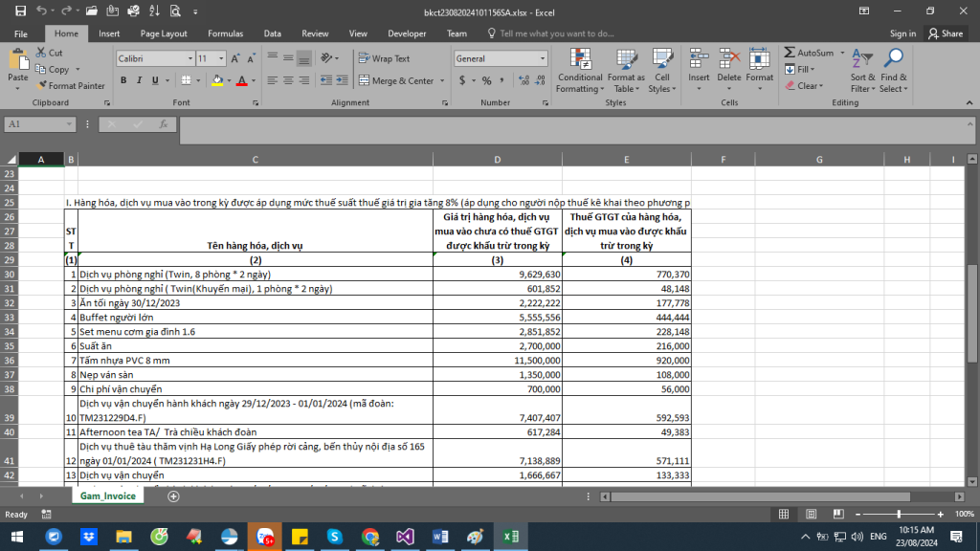This screenshot has height=551, width=980.
Task: Increase the cell indent
Action: [342, 80]
